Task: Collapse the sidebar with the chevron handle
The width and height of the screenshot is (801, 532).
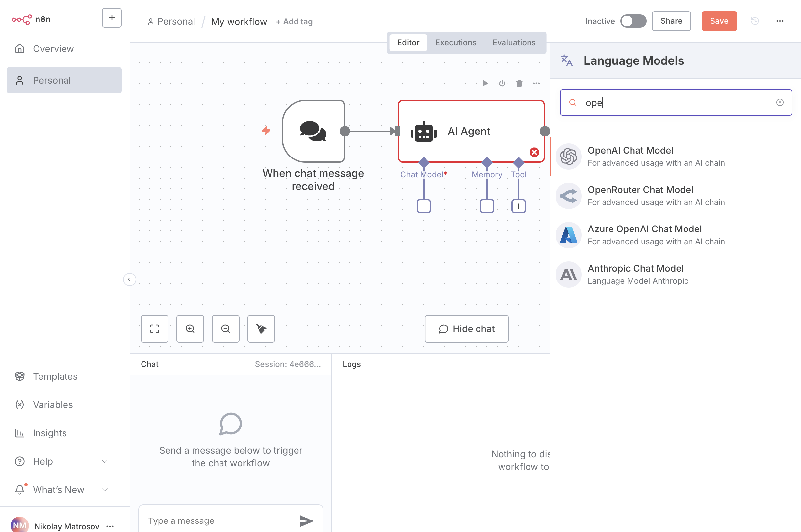Action: 129,279
